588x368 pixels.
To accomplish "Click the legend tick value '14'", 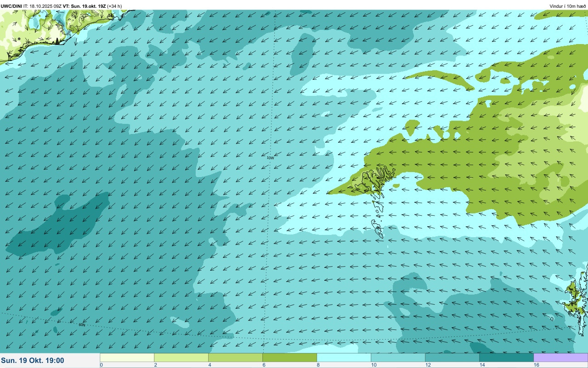I will pyautogui.click(x=482, y=365).
